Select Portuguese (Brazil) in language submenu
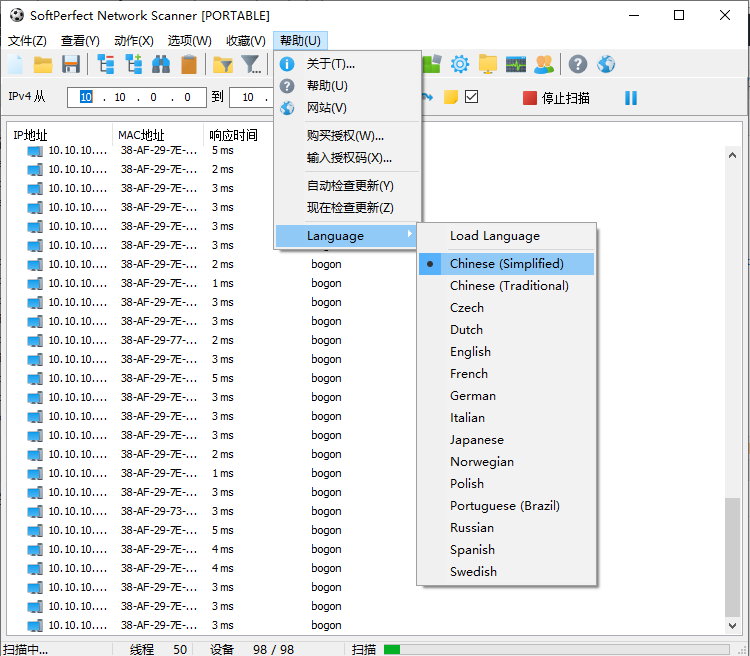 (507, 506)
